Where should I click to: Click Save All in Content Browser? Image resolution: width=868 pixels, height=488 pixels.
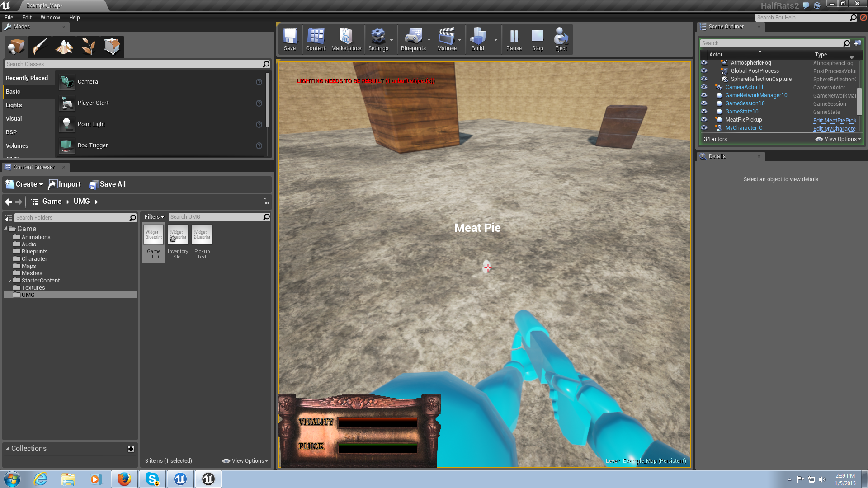pos(107,184)
